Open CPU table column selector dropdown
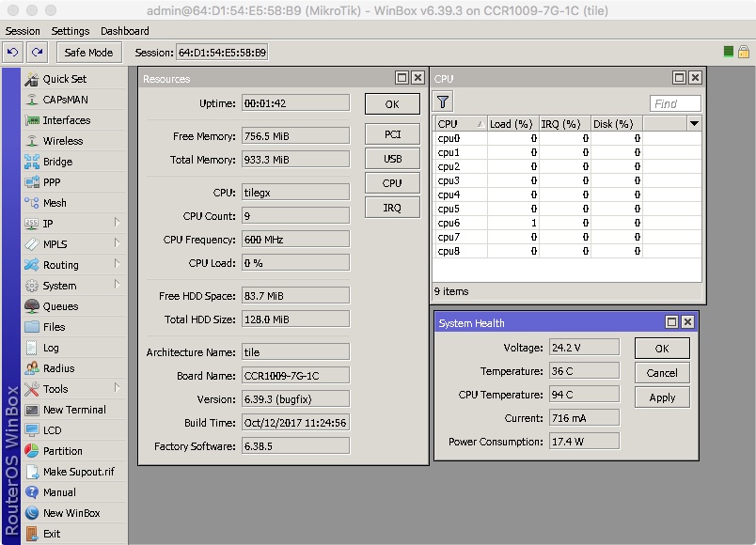The image size is (756, 545). [x=694, y=124]
